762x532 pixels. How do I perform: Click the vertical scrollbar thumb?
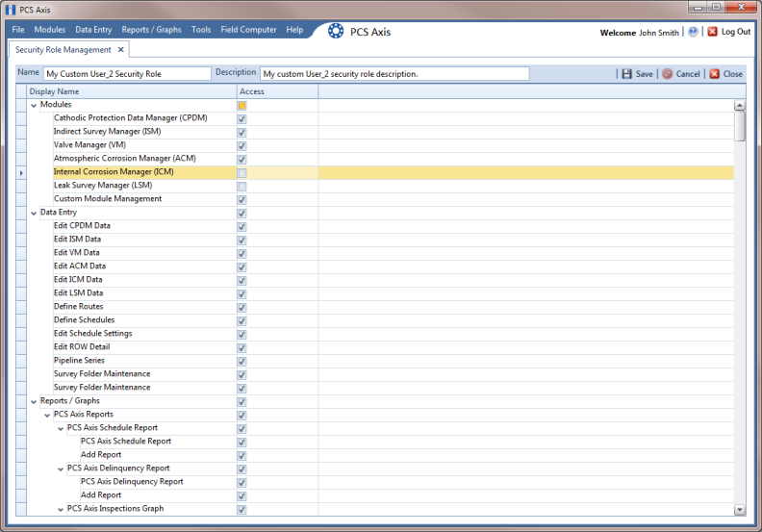pyautogui.click(x=739, y=126)
